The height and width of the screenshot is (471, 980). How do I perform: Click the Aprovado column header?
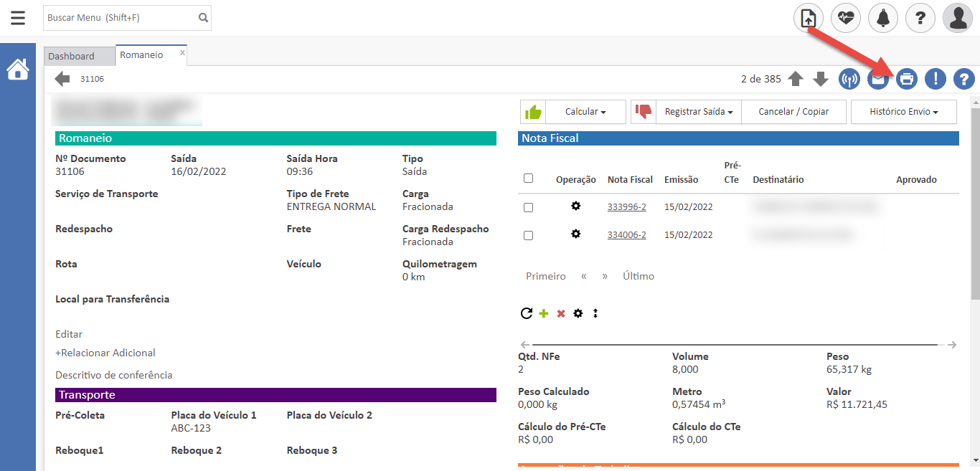pos(916,180)
